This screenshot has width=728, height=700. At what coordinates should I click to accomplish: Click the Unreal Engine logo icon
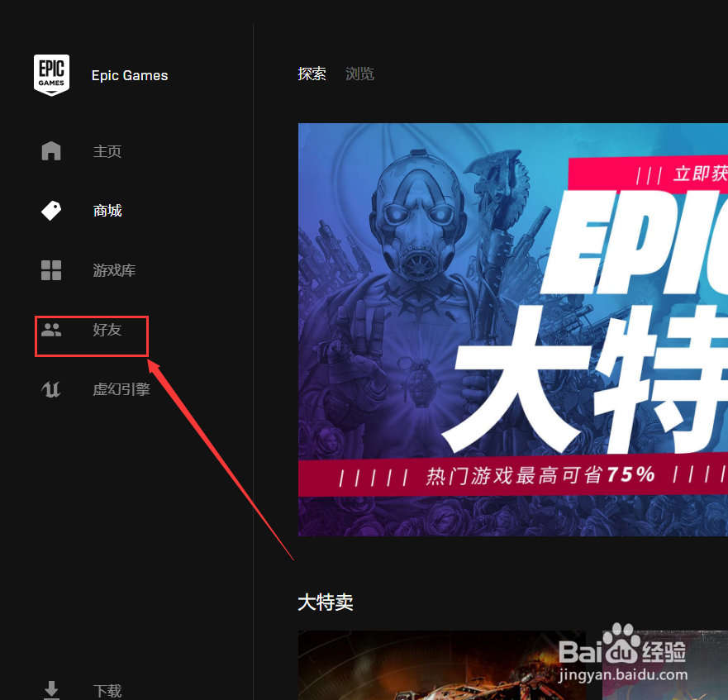[51, 389]
